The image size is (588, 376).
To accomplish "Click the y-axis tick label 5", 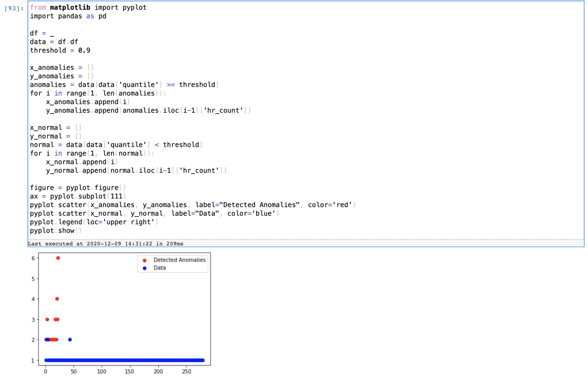I will 33,279.
